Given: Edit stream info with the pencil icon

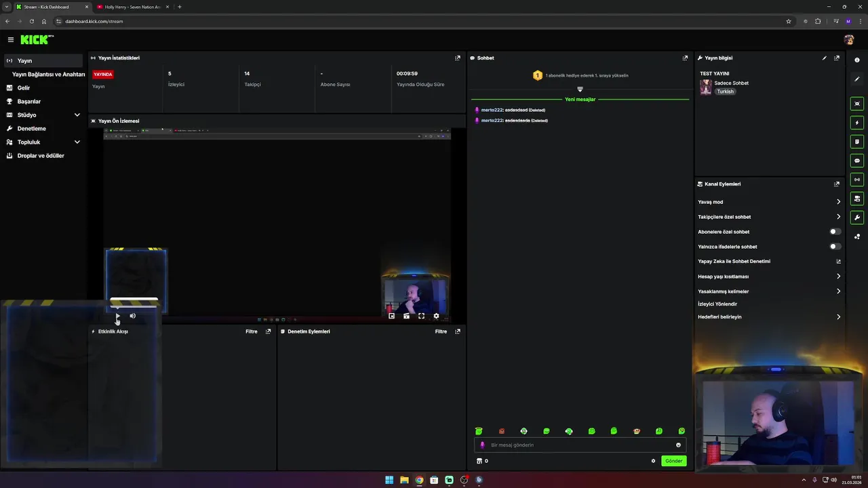Looking at the screenshot, I should 825,58.
